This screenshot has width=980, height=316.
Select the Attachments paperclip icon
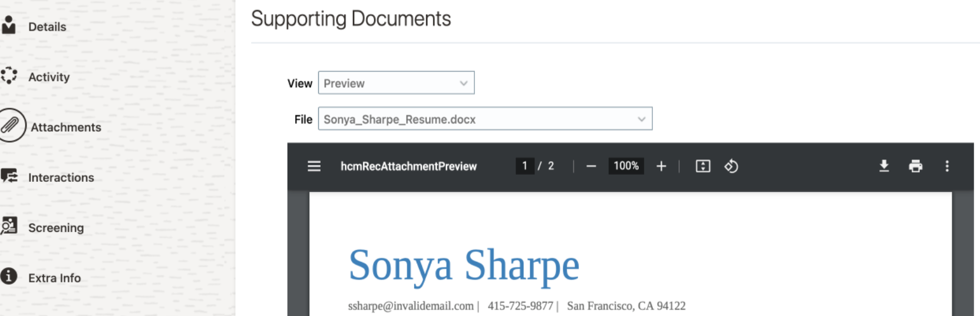(x=10, y=125)
